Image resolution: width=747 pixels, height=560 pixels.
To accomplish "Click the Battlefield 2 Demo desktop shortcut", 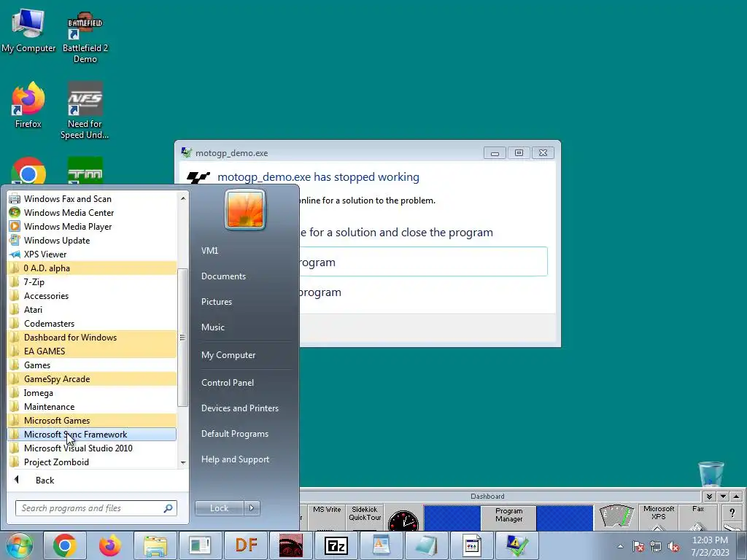I will point(85,37).
